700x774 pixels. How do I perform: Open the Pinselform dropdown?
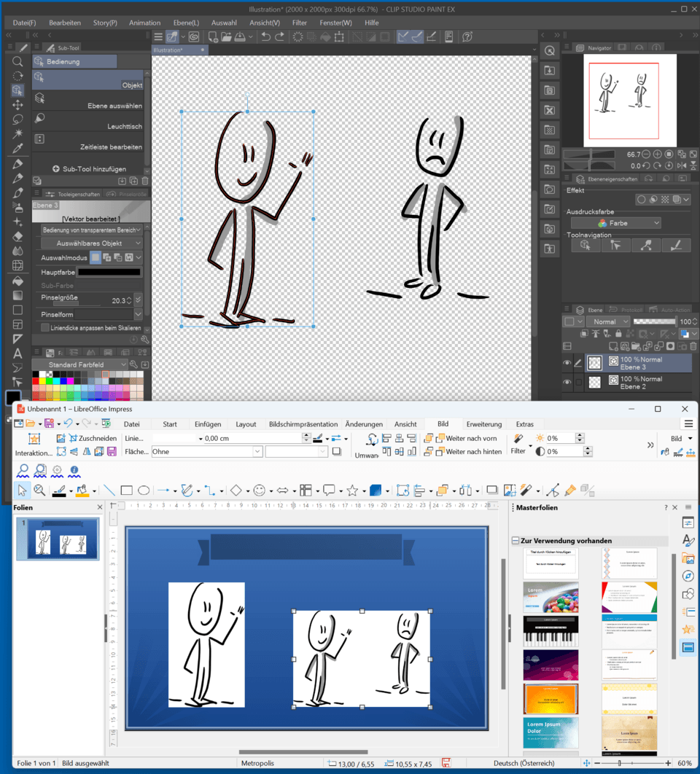[x=137, y=314]
